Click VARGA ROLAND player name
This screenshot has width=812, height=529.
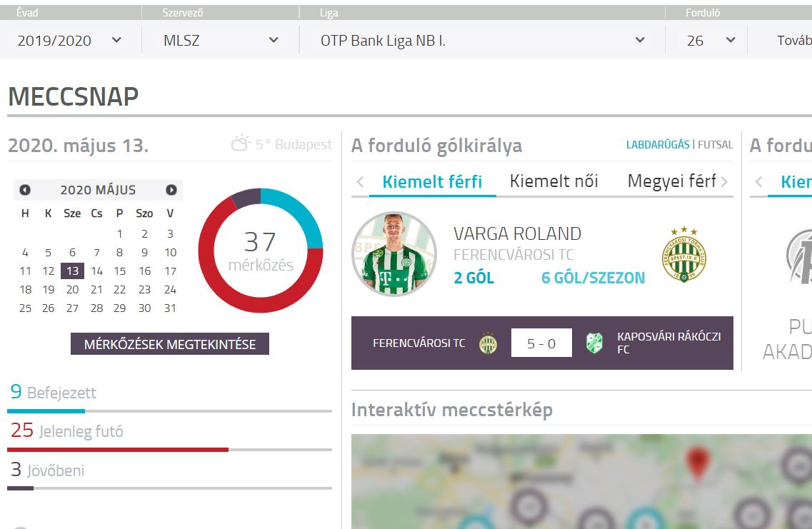coord(517,233)
